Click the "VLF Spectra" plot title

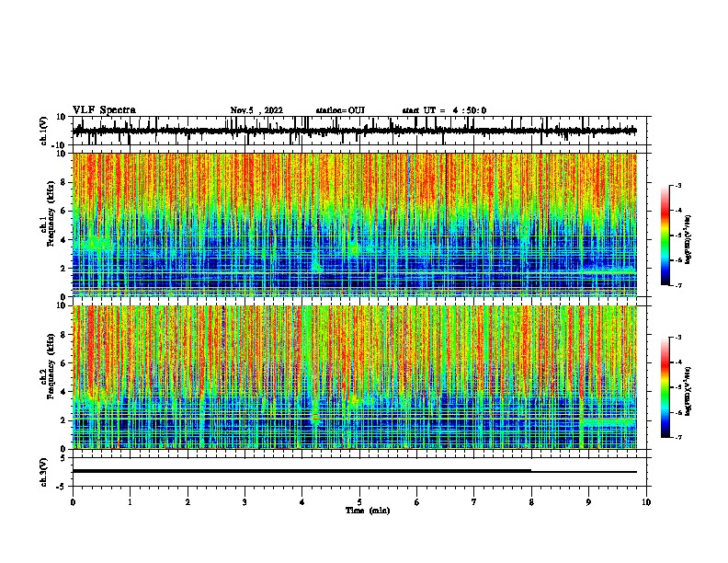pos(104,110)
